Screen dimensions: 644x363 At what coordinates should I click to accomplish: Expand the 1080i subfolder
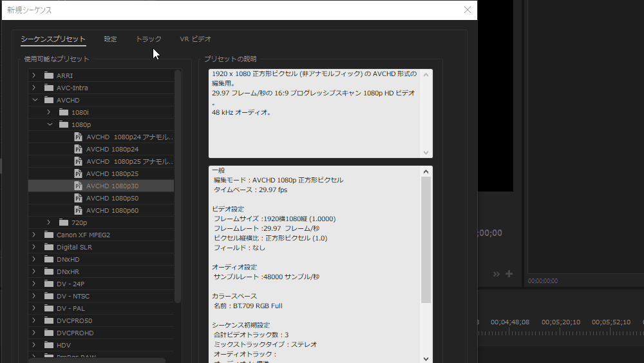49,112
